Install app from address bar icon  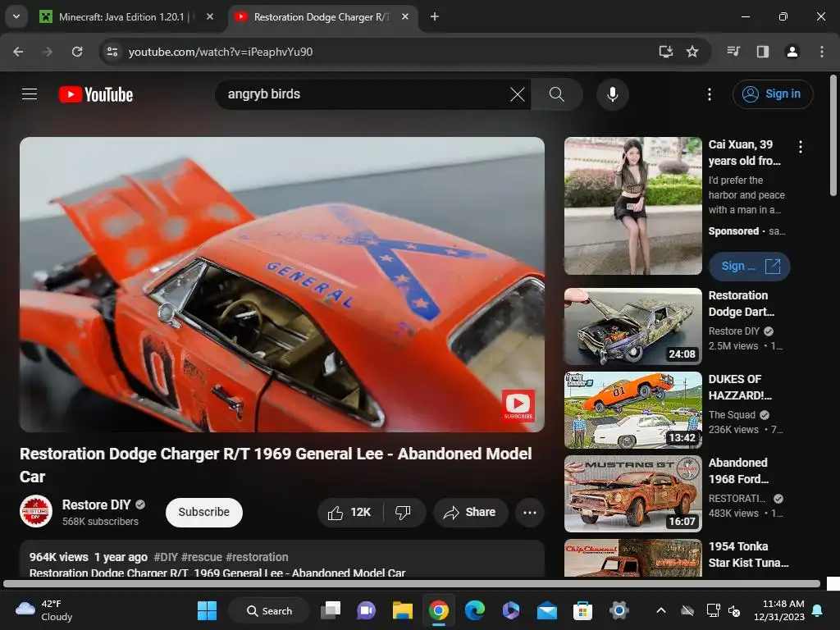coord(666,52)
